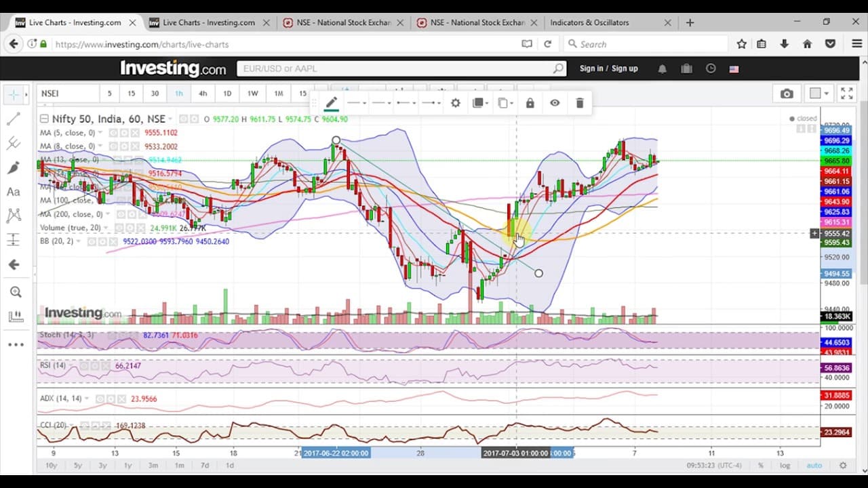Image resolution: width=868 pixels, height=488 pixels.
Task: Take a chart snapshot with camera icon
Action: click(787, 94)
